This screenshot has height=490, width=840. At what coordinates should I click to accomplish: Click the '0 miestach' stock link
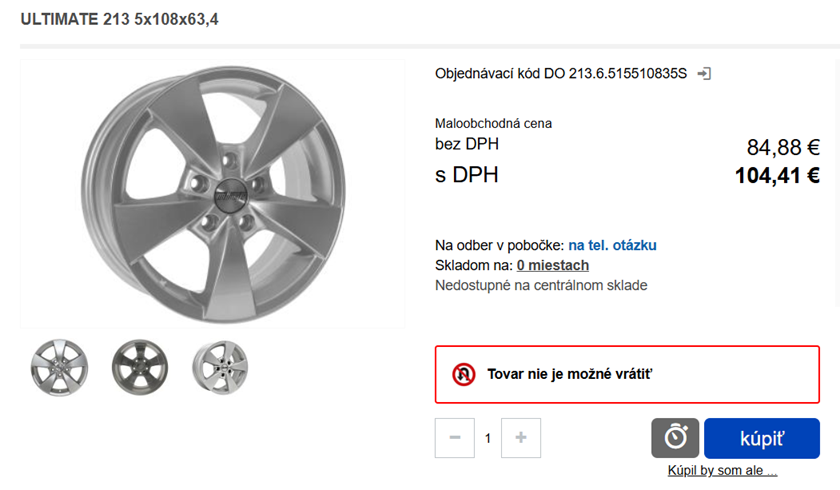click(552, 265)
